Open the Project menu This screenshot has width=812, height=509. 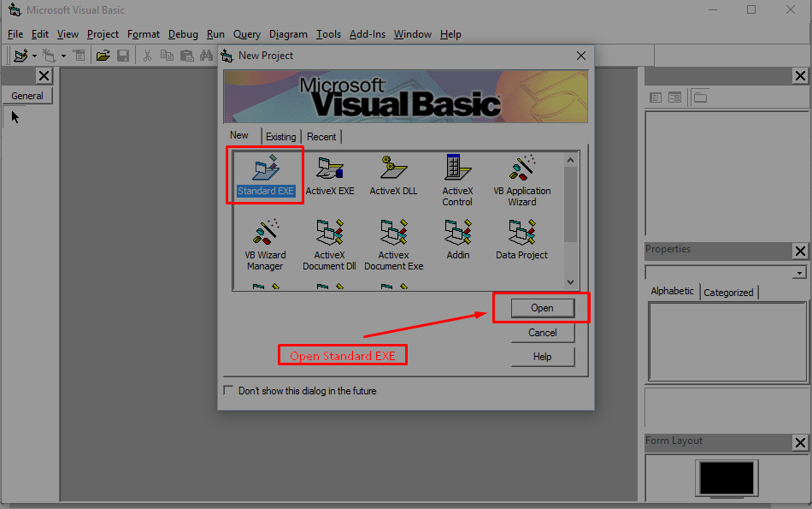pos(103,34)
